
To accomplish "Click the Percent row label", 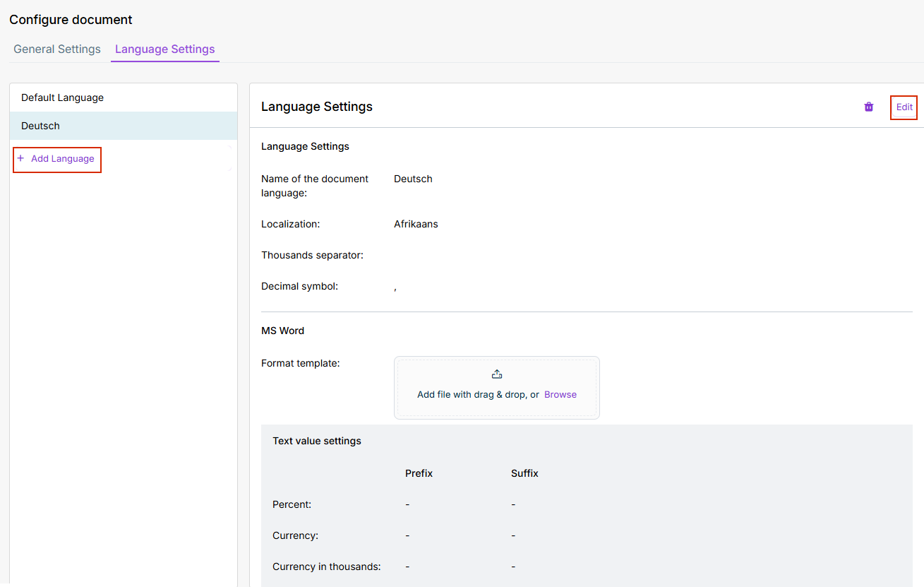I will [292, 504].
